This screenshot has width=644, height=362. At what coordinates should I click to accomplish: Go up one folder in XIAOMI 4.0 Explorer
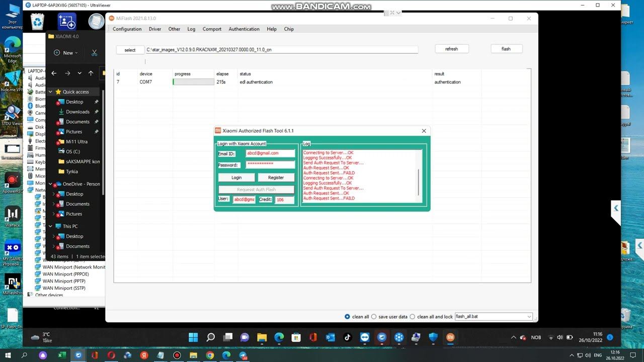pos(91,73)
